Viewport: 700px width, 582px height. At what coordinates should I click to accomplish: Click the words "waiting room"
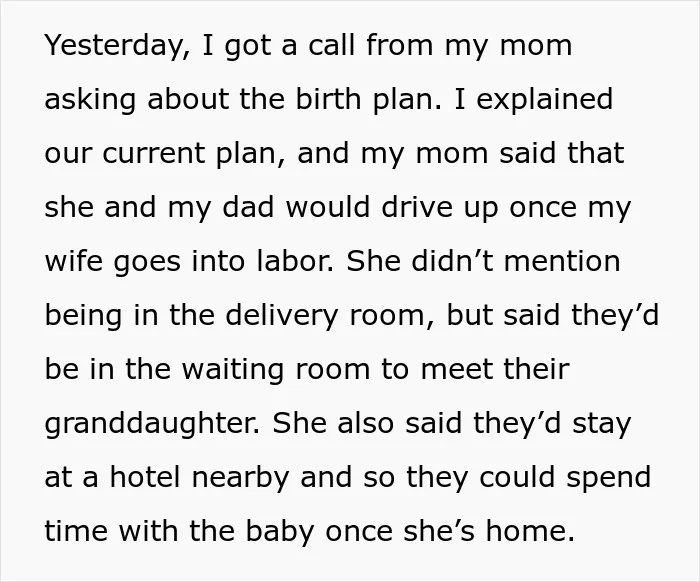(276, 370)
